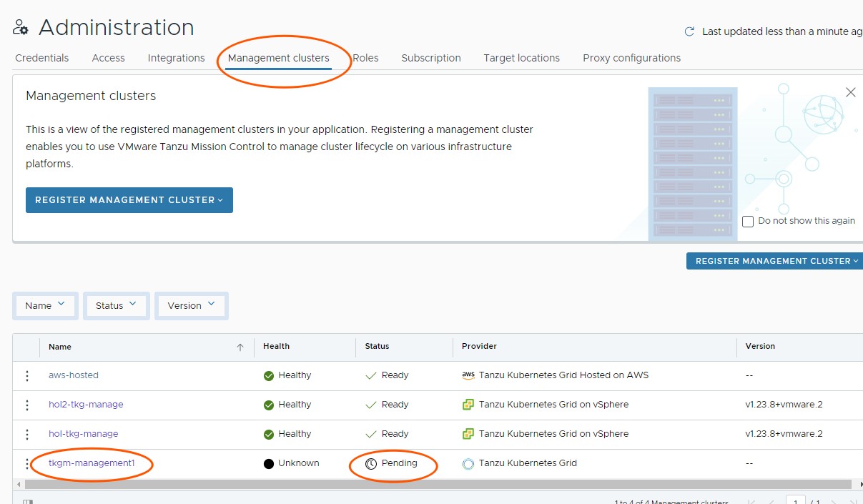
Task: Open the kebab menu for hol2-tkg-manage
Action: click(x=27, y=405)
